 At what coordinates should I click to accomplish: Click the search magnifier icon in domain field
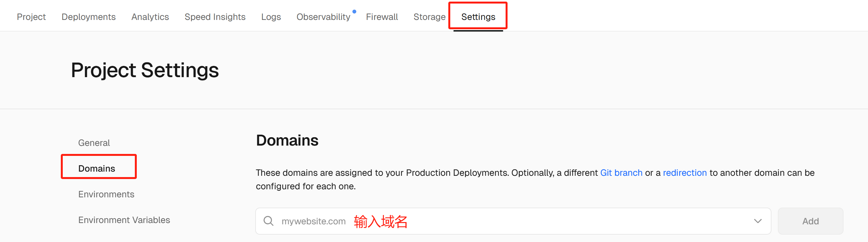(268, 221)
